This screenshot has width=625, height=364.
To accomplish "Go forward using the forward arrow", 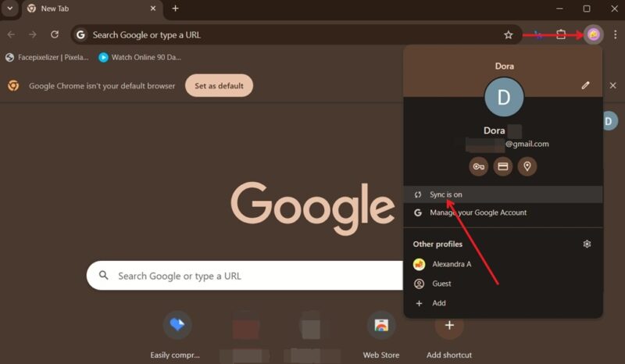I will (x=33, y=34).
